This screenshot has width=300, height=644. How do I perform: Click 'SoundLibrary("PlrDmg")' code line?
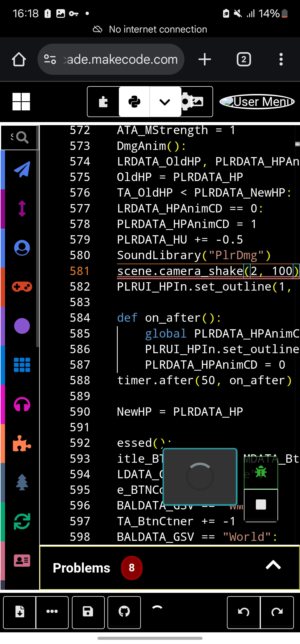(194, 255)
